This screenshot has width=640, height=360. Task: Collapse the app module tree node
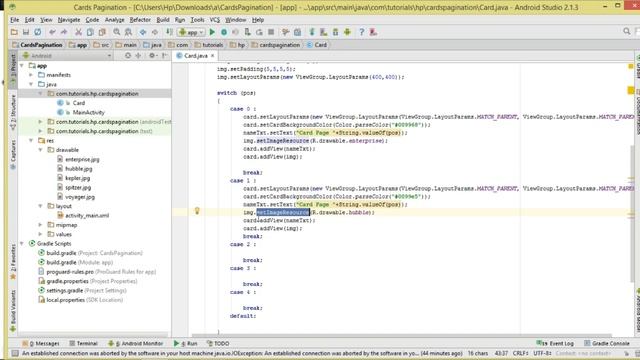pyautogui.click(x=22, y=66)
